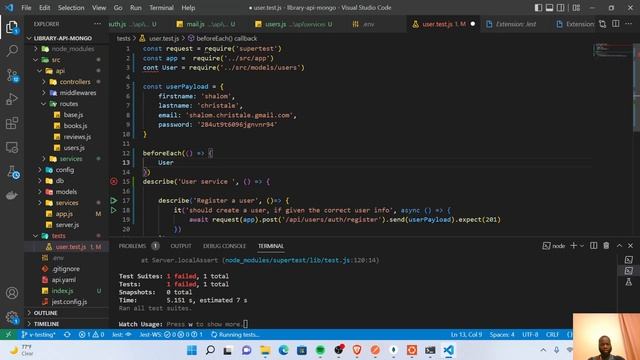This screenshot has height=360, width=640.
Task: Open the Accounts menu icon
Action: click(12, 293)
